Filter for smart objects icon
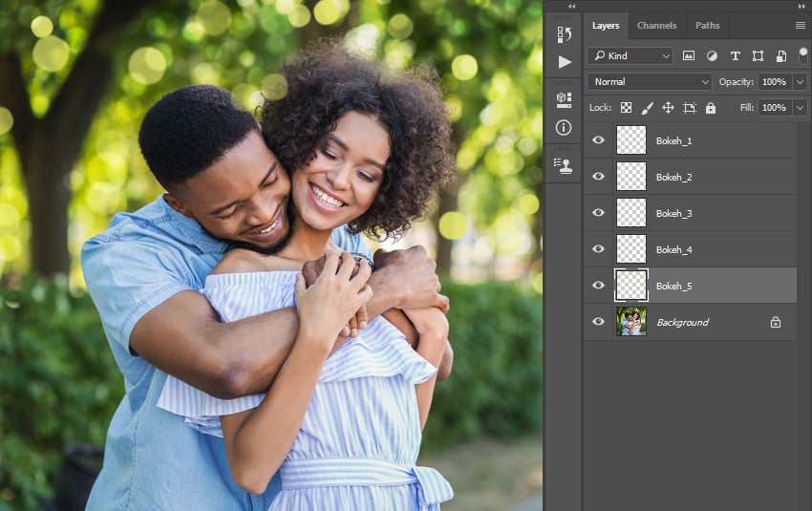Screen dimensions: 812x511 780,56
